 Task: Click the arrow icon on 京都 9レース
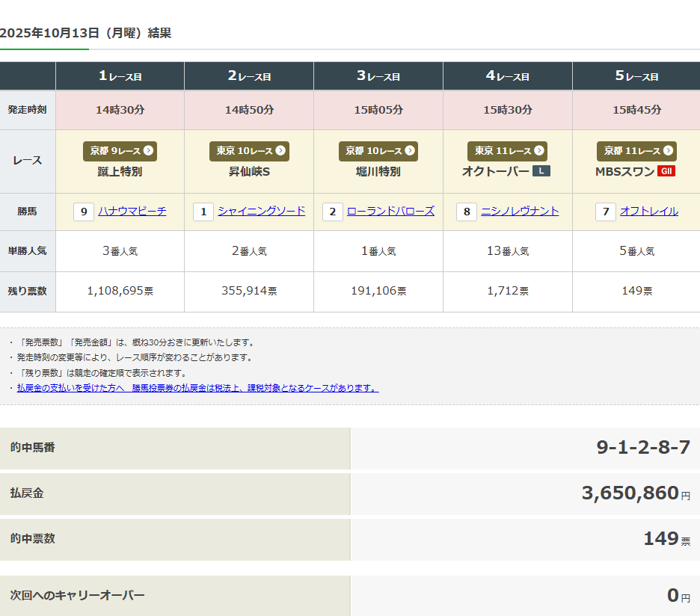[148, 151]
